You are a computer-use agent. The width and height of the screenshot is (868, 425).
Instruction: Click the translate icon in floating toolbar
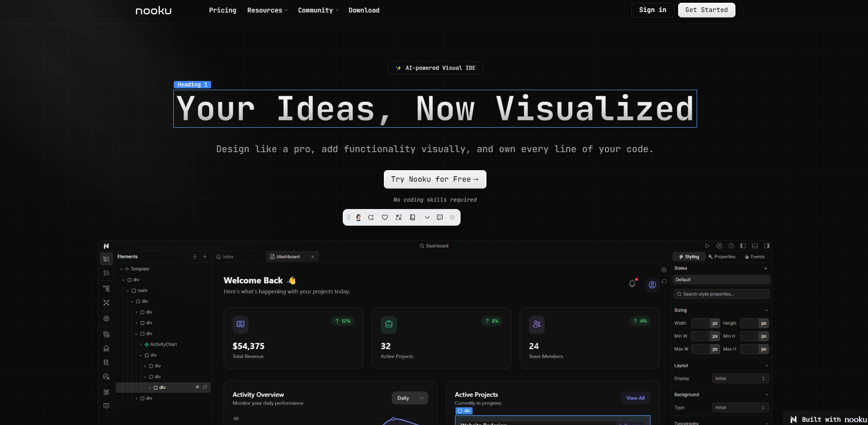pyautogui.click(x=399, y=217)
